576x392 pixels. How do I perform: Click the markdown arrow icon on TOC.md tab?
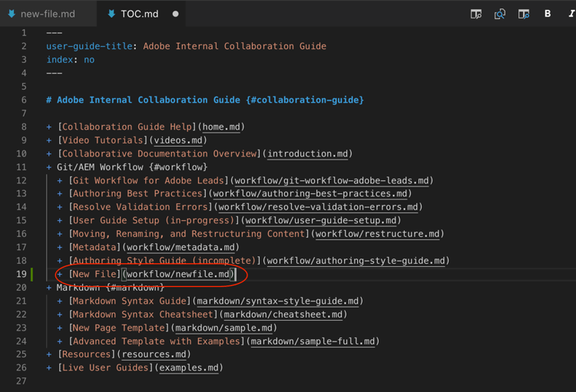click(x=111, y=14)
